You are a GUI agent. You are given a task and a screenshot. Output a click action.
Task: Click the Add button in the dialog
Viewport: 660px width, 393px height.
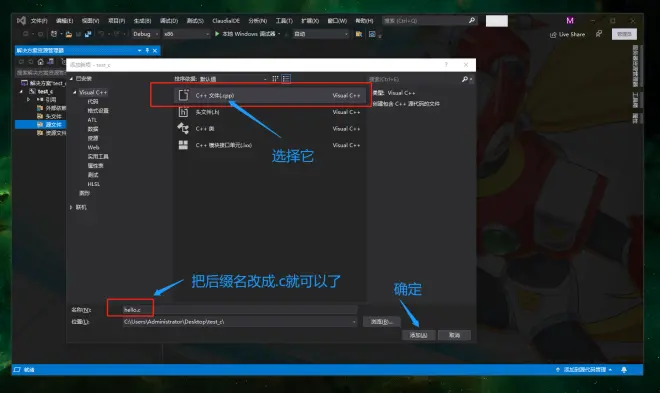coord(418,335)
